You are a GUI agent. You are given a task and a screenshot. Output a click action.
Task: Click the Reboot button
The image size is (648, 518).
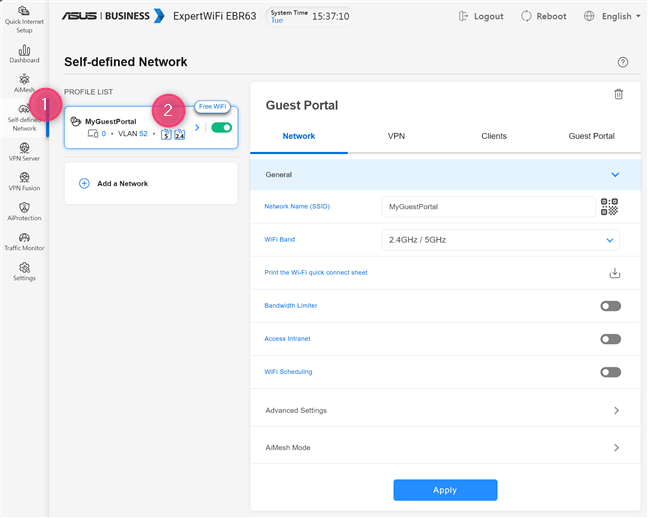pos(543,16)
